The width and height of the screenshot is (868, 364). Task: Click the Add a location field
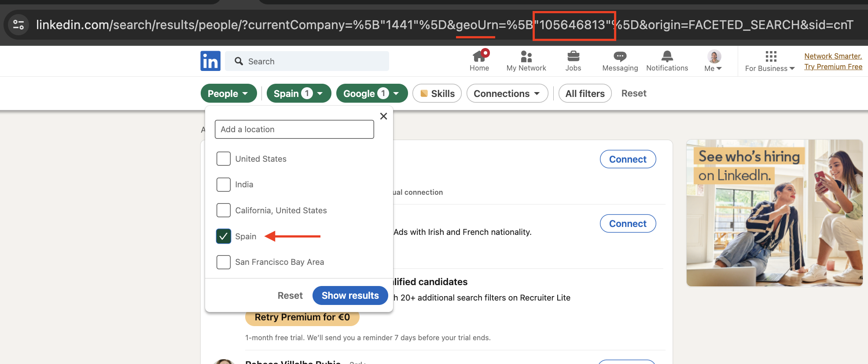pos(294,129)
